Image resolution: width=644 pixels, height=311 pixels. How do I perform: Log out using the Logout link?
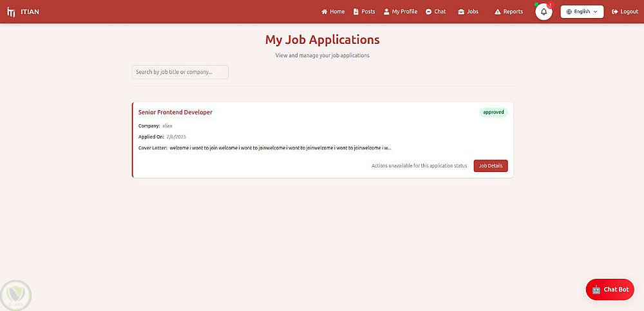[x=625, y=12]
